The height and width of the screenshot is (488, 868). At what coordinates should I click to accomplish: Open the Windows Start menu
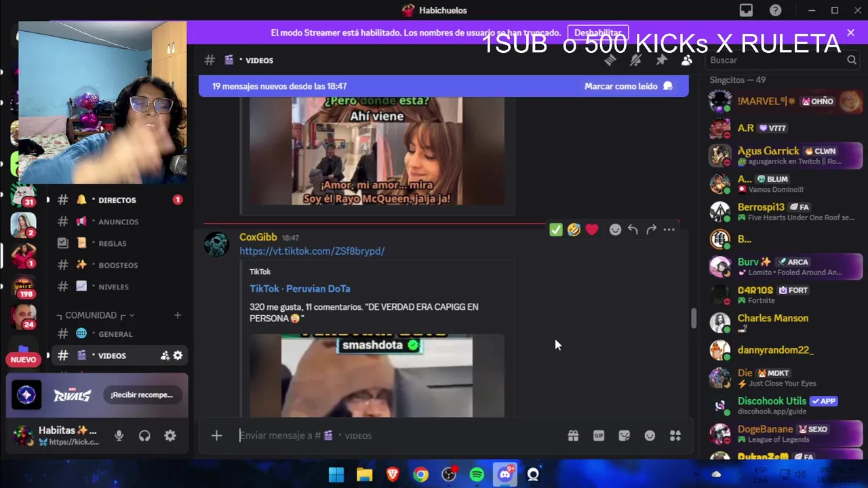336,474
